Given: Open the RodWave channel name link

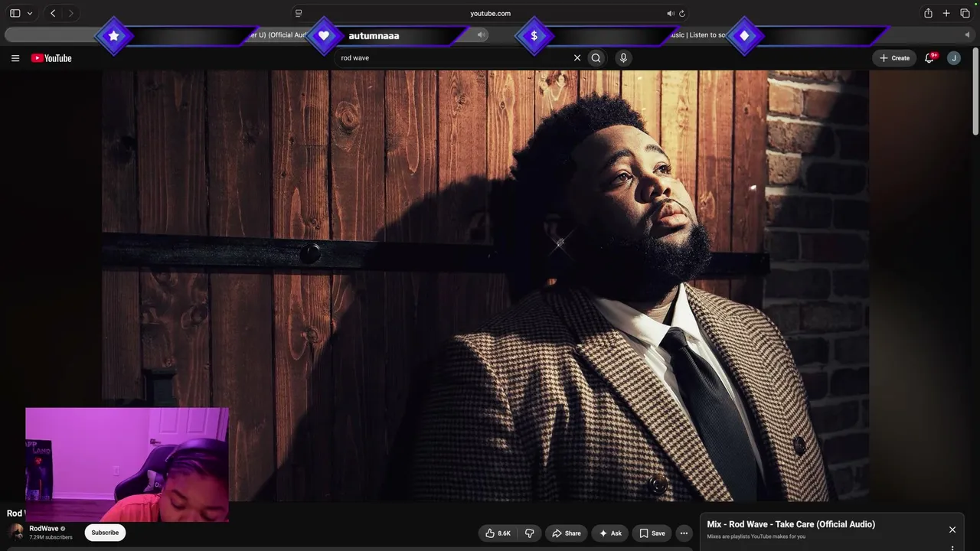Looking at the screenshot, I should [x=44, y=529].
